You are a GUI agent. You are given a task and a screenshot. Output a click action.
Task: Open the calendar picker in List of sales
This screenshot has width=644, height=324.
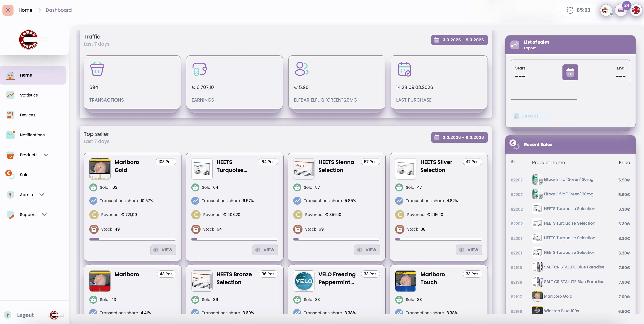[x=570, y=72]
